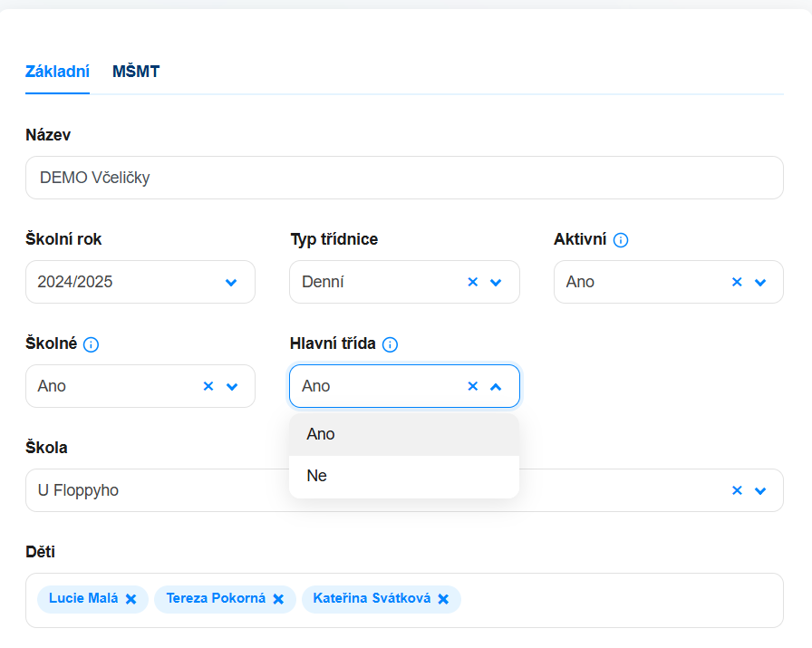The height and width of the screenshot is (648, 812).
Task: Open the Typ třídnice dropdown arrow
Action: (x=496, y=282)
